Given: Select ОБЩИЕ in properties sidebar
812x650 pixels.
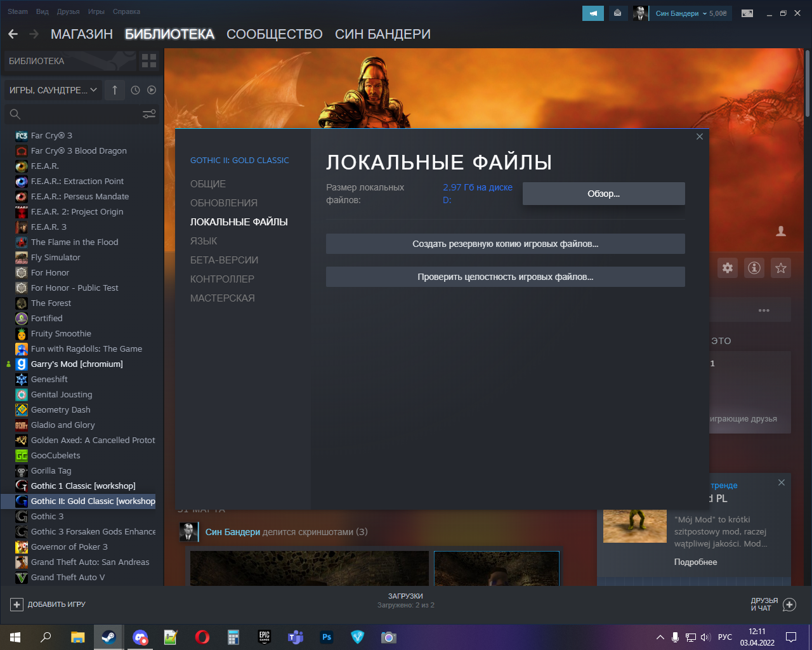Looking at the screenshot, I should 208,184.
